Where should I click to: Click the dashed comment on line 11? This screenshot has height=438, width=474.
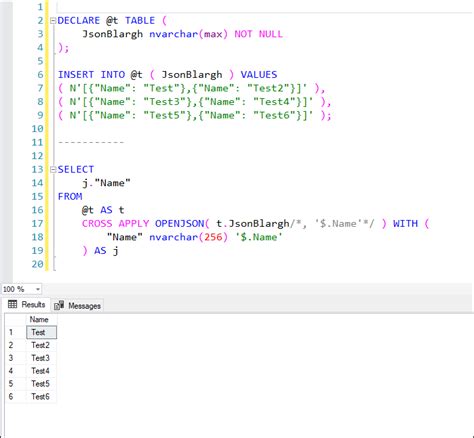pyautogui.click(x=91, y=142)
